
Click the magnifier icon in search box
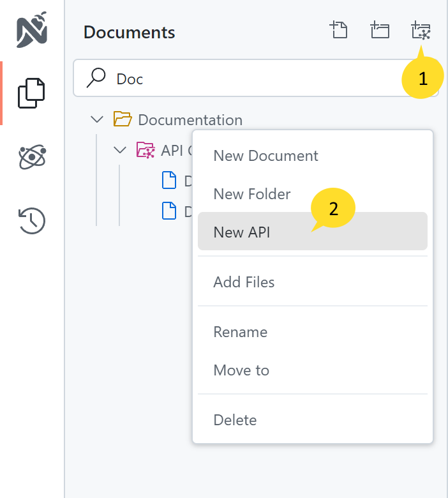[x=96, y=78]
